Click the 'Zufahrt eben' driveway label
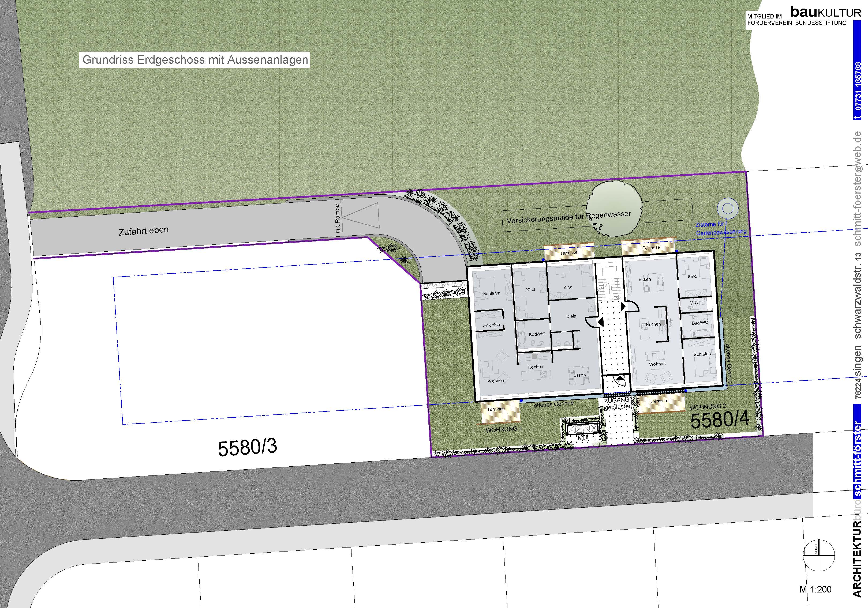The image size is (868, 608). click(x=143, y=231)
